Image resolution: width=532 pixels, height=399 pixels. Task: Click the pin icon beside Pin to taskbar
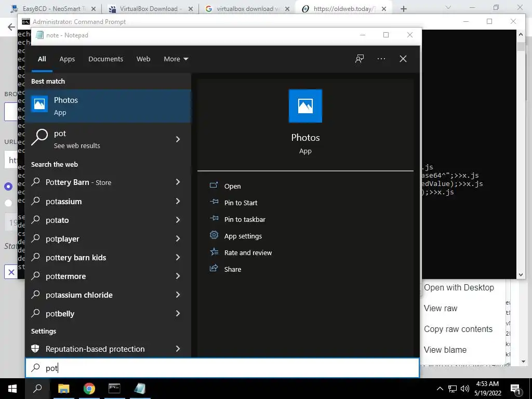214,218
